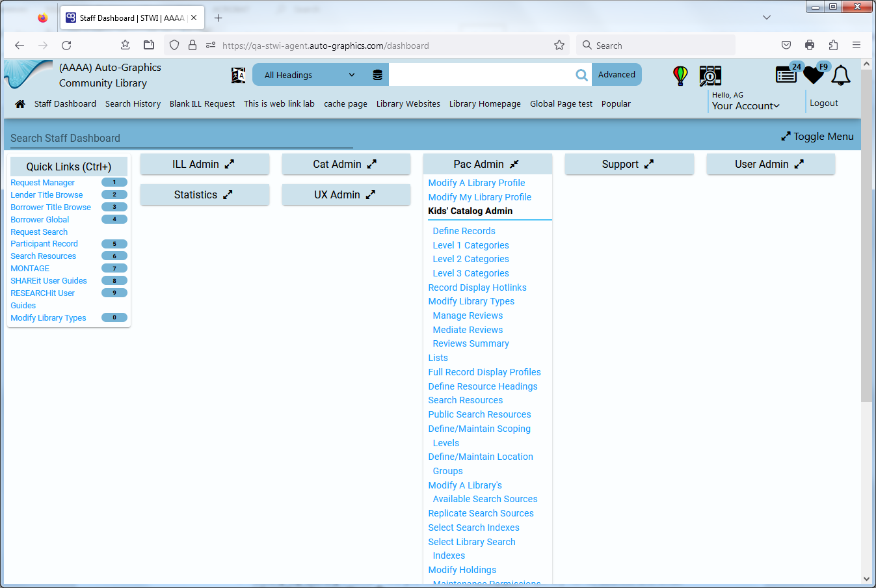Screen dimensions: 876x588
Task: Open Select Search Indexes link
Action: [x=473, y=528]
